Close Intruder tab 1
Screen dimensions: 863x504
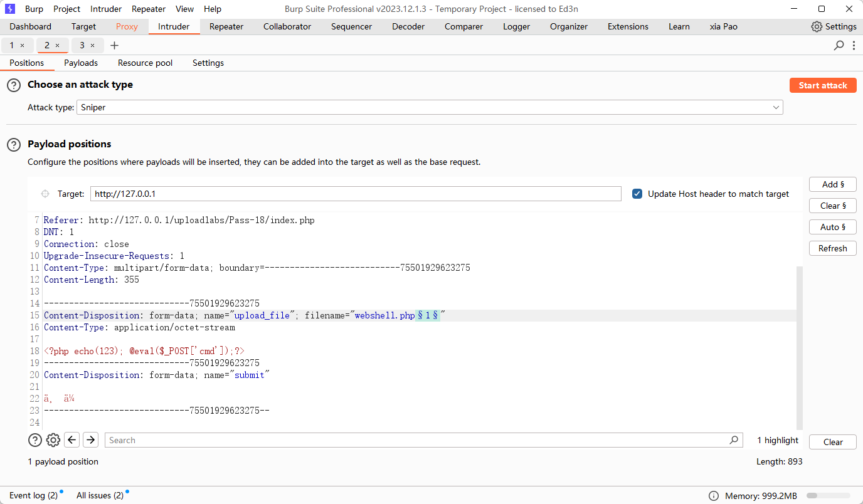(x=23, y=45)
